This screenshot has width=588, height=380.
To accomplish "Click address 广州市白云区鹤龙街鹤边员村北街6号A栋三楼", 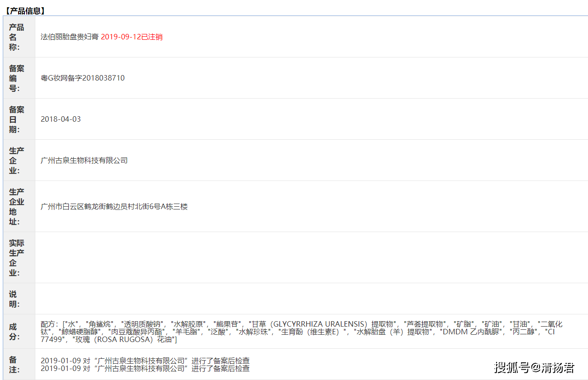I will click(114, 207).
